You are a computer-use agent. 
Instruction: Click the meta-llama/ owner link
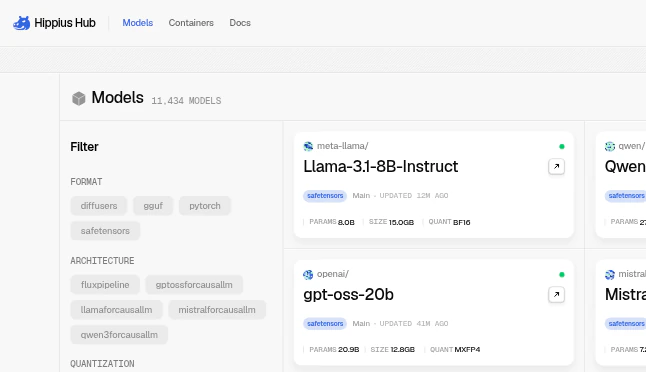(x=343, y=146)
